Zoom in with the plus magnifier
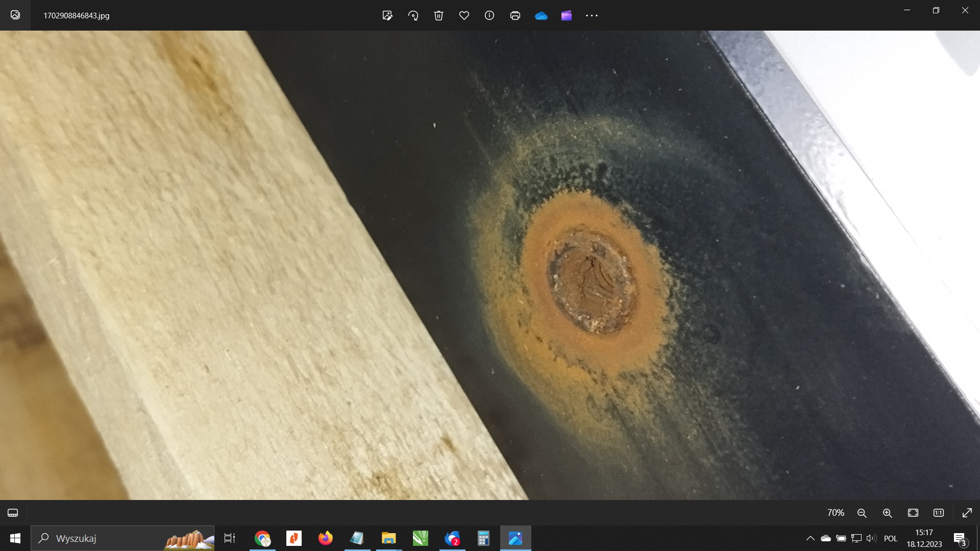This screenshot has width=980, height=551. (x=888, y=513)
